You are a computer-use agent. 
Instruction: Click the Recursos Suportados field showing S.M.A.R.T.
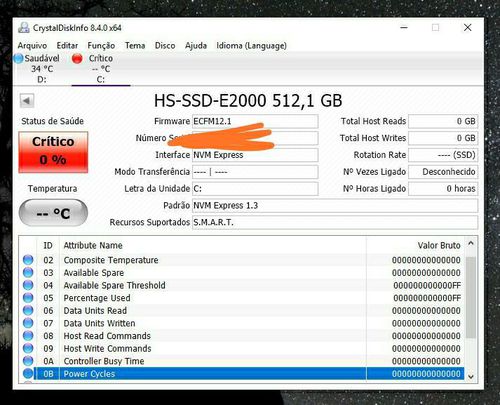click(x=335, y=222)
